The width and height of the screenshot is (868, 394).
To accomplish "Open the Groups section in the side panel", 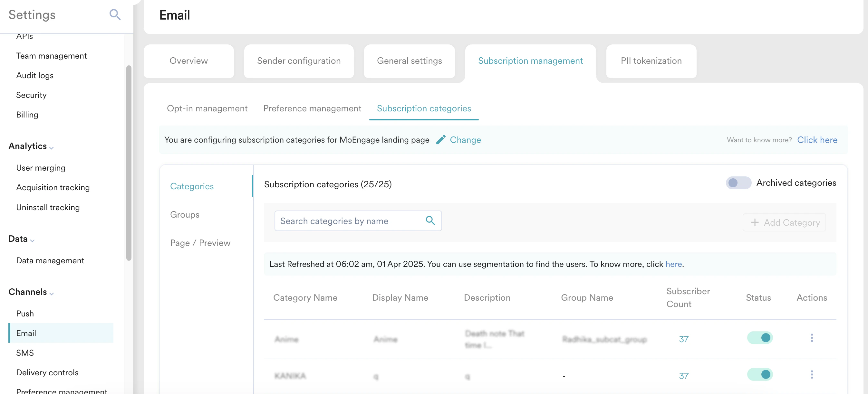I will point(185,214).
